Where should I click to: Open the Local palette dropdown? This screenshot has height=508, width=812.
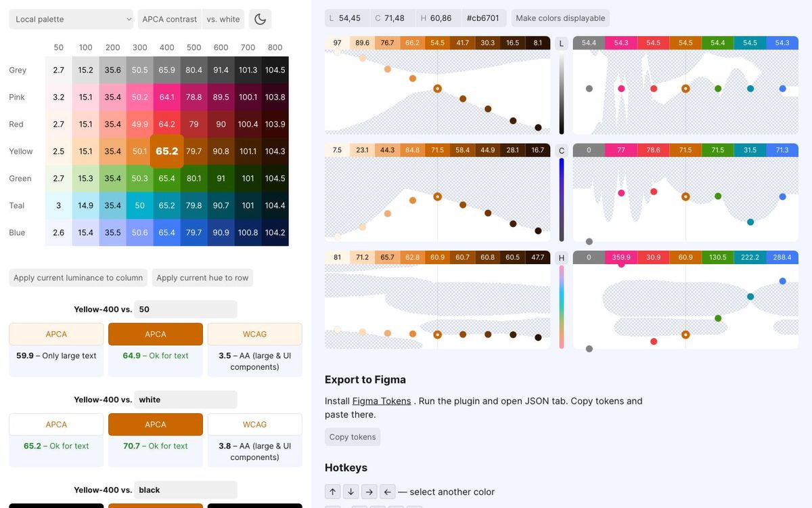[72, 19]
